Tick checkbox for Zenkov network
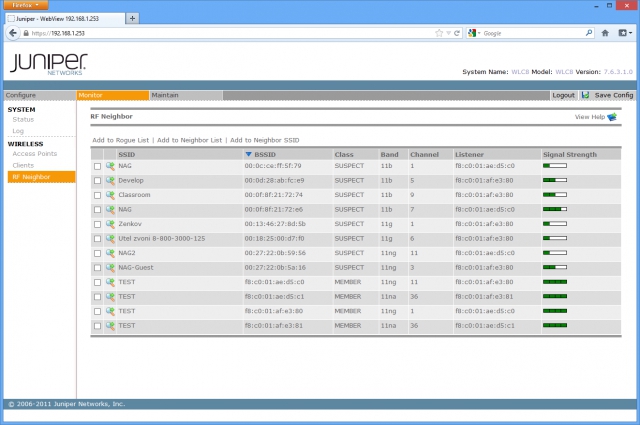640x425 pixels. (97, 224)
